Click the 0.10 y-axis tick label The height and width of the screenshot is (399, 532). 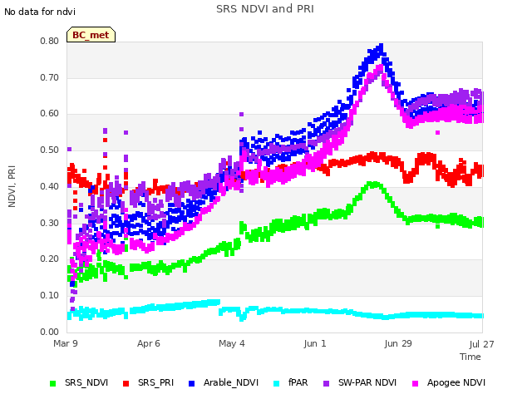(50, 296)
